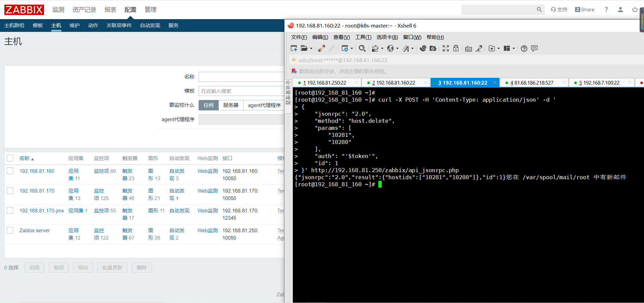Expand dropdown arrow beside color scheme icon

pyautogui.click(x=382, y=49)
